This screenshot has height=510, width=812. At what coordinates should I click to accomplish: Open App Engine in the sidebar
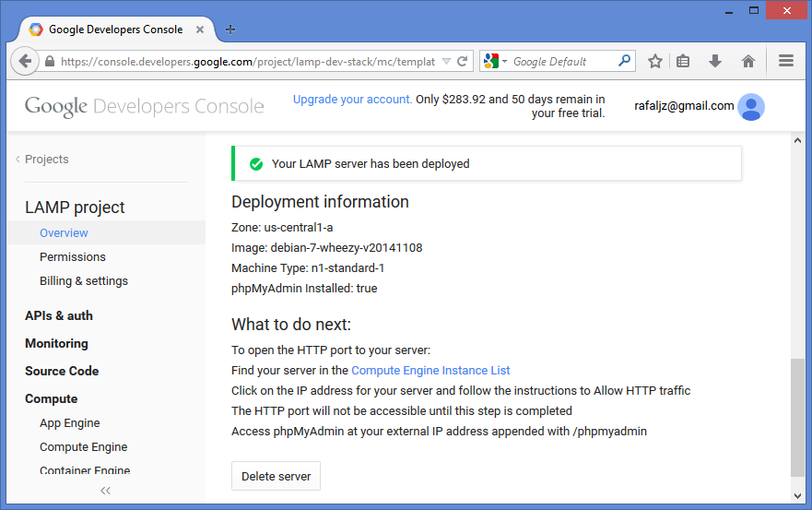(x=70, y=423)
